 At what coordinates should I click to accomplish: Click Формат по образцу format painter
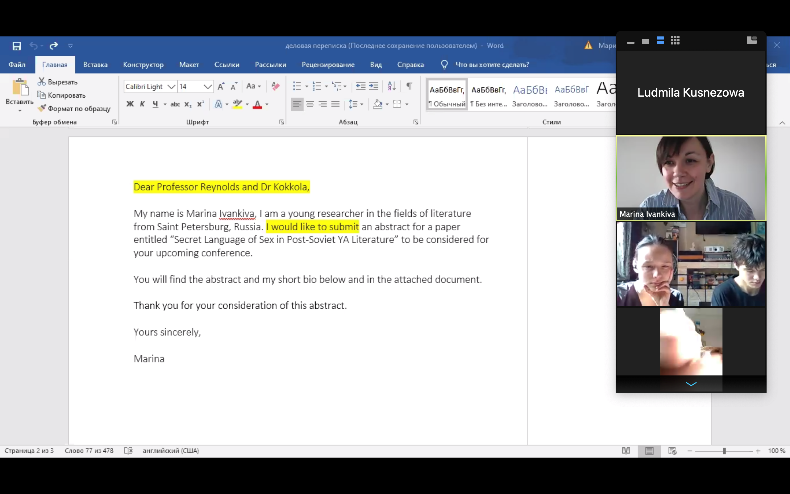74,108
